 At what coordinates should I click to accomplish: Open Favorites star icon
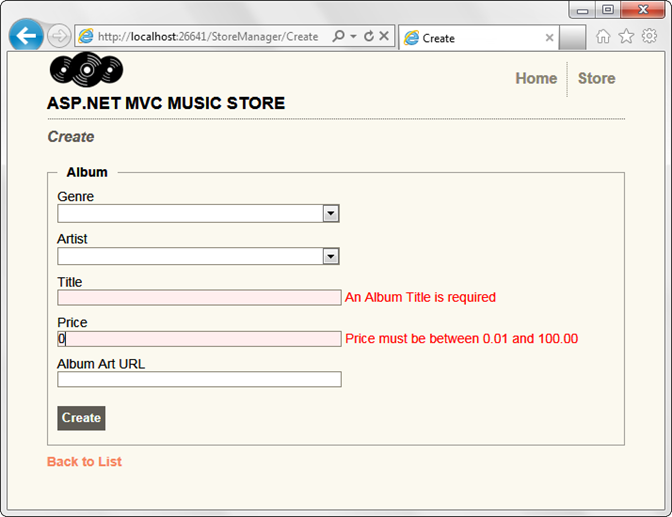point(626,36)
